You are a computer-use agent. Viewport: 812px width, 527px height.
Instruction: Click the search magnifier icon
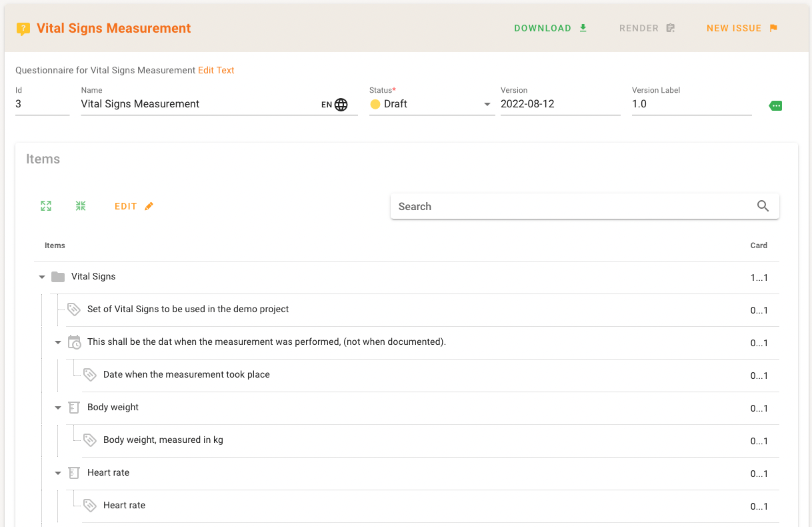pyautogui.click(x=763, y=206)
